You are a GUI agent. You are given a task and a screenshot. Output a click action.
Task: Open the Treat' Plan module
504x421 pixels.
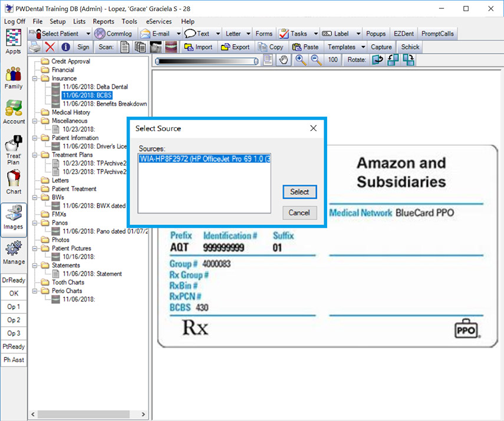(x=14, y=150)
